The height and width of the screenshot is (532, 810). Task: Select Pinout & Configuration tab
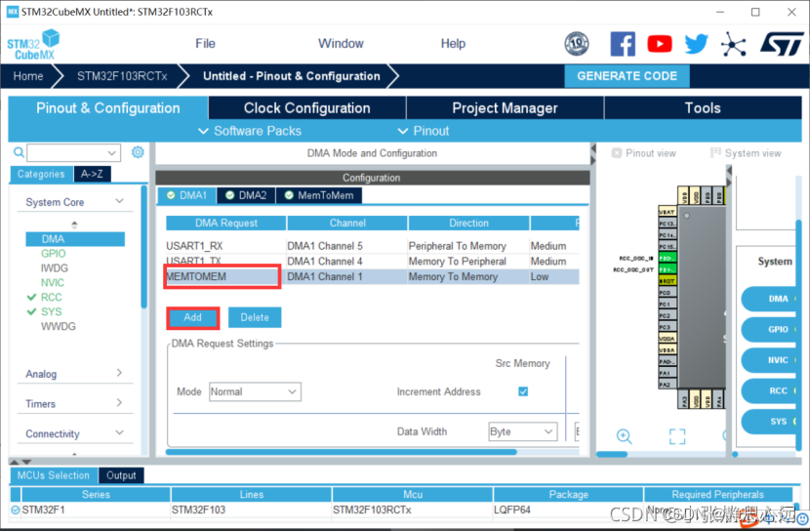[108, 108]
